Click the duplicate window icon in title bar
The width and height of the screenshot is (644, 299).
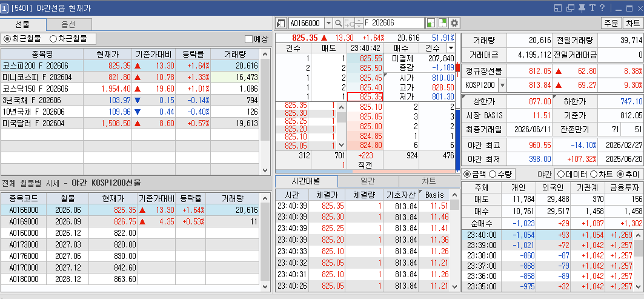pyautogui.click(x=569, y=8)
